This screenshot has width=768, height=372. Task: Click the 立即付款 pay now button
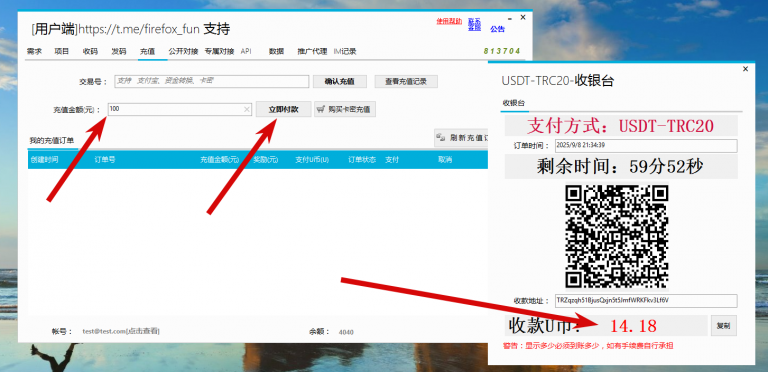(x=284, y=109)
